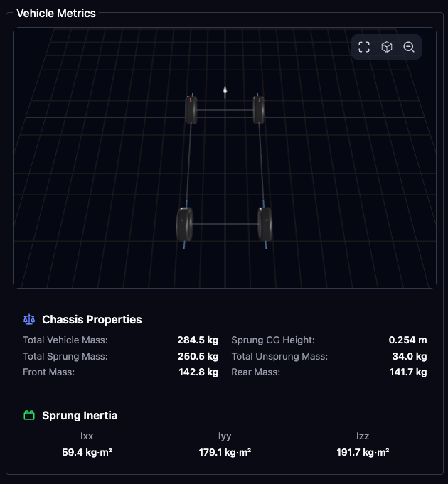Click the Iyy inertia label
This screenshot has width=448, height=484.
click(x=225, y=436)
